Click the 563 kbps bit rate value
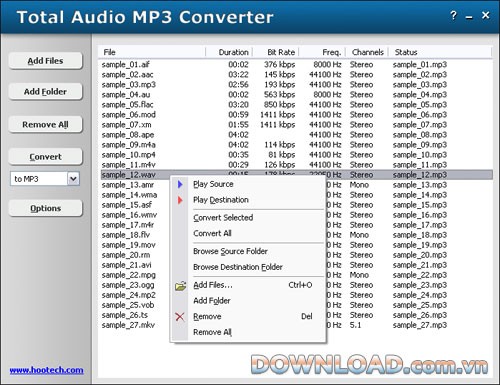500x385 pixels. pyautogui.click(x=279, y=95)
